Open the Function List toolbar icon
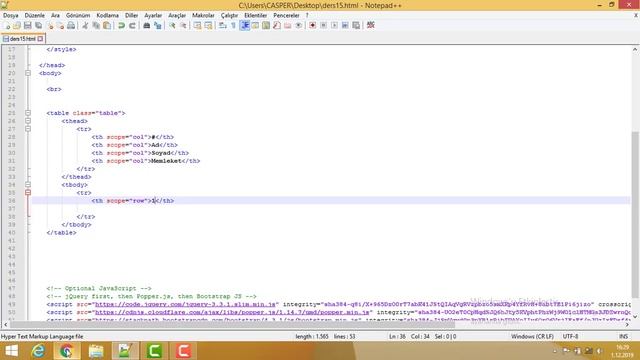This screenshot has width=640, height=360. pyautogui.click(x=277, y=25)
